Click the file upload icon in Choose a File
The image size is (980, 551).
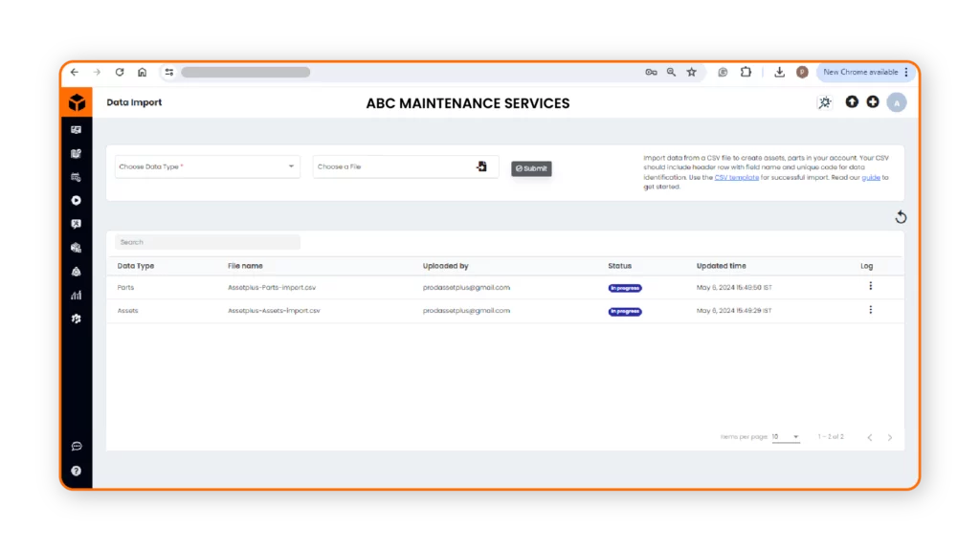481,166
